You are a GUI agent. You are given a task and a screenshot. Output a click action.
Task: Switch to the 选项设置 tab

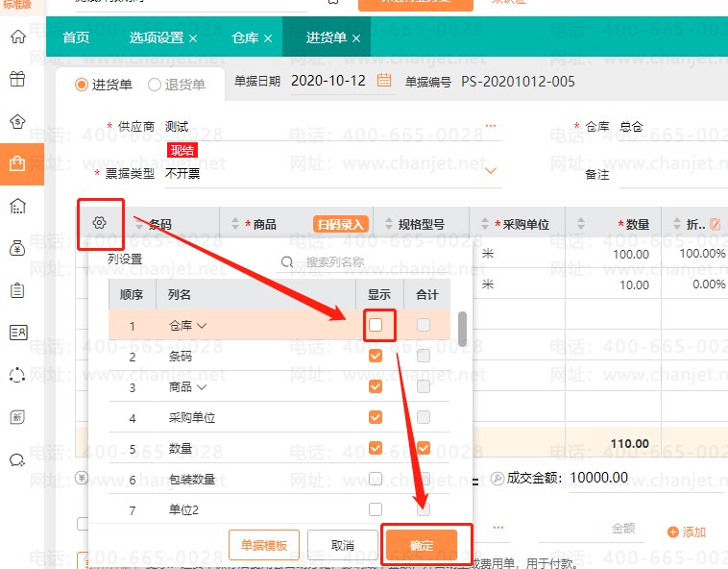(x=157, y=37)
